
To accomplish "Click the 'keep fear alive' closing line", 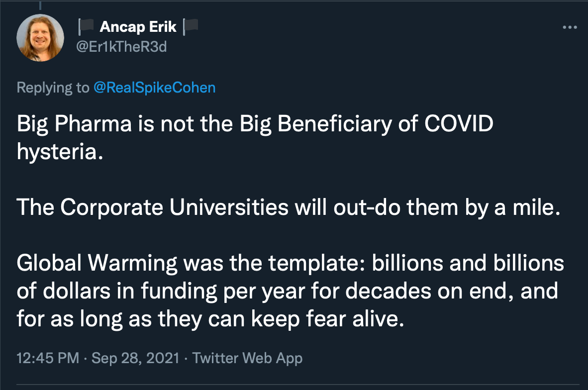I will [210, 319].
